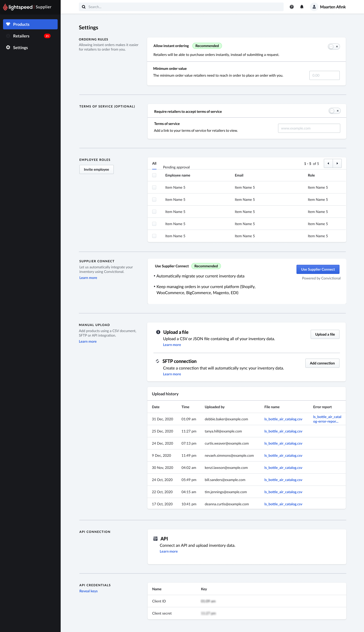
Task: Open catalog csv uploaded 22 Oct, 2020
Action: point(283,492)
